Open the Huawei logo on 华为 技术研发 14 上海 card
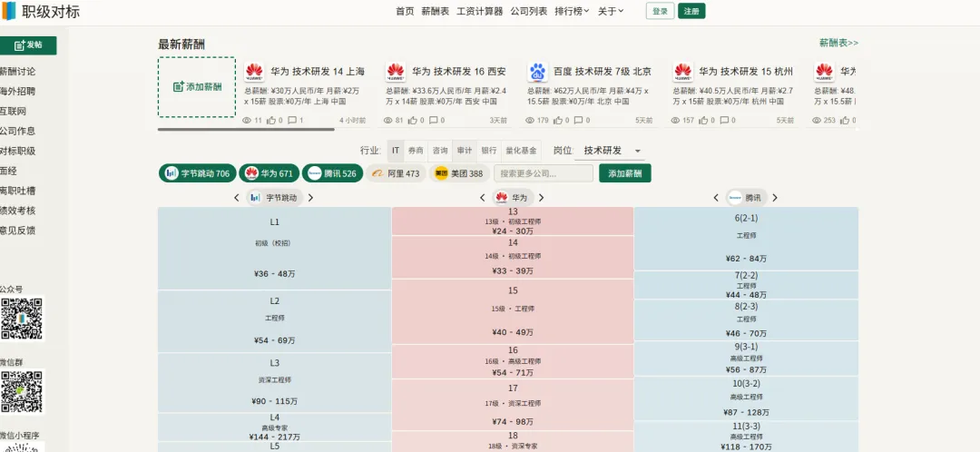This screenshot has height=452, width=980. point(254,72)
